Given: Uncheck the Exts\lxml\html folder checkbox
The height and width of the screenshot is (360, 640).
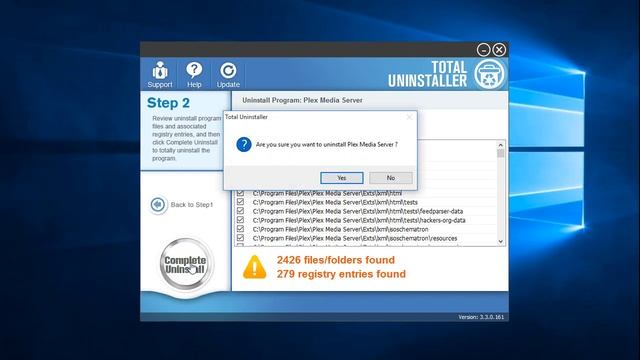Looking at the screenshot, I should 240,193.
